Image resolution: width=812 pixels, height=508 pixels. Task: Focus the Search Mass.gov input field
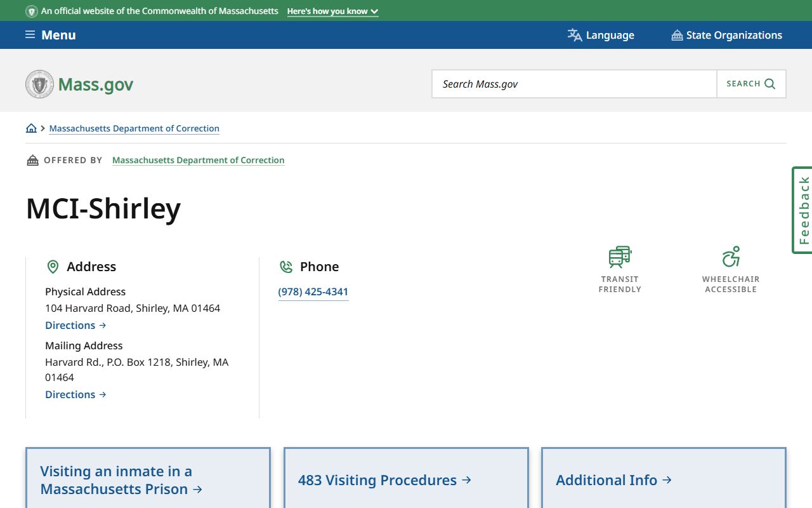pos(574,84)
